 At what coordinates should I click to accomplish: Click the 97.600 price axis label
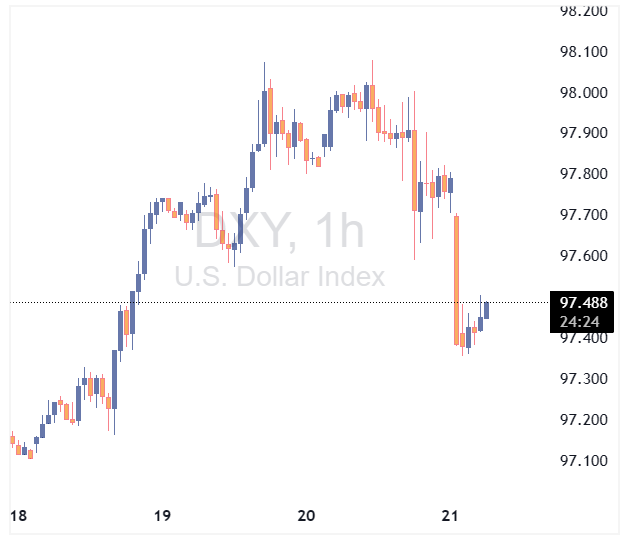(x=584, y=256)
